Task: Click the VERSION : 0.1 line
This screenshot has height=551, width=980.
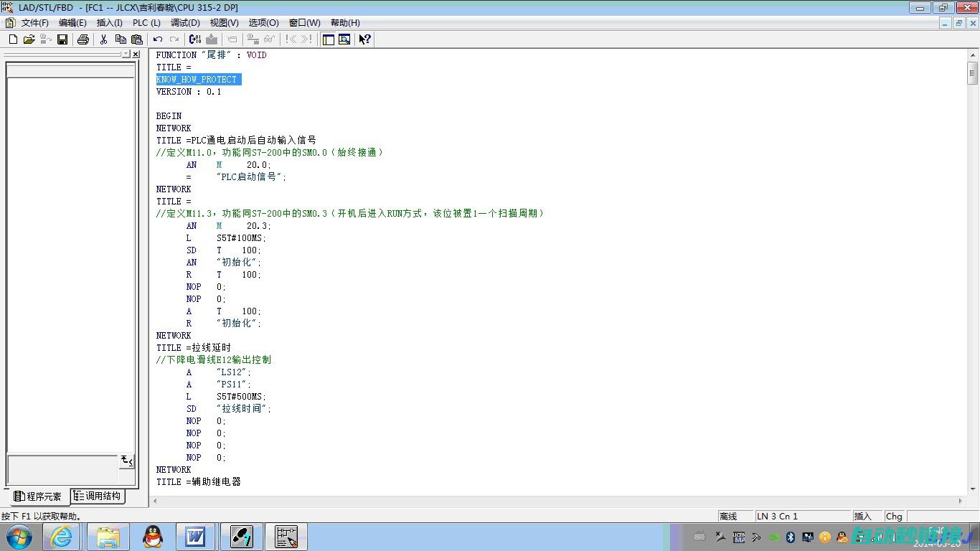Action: (189, 92)
